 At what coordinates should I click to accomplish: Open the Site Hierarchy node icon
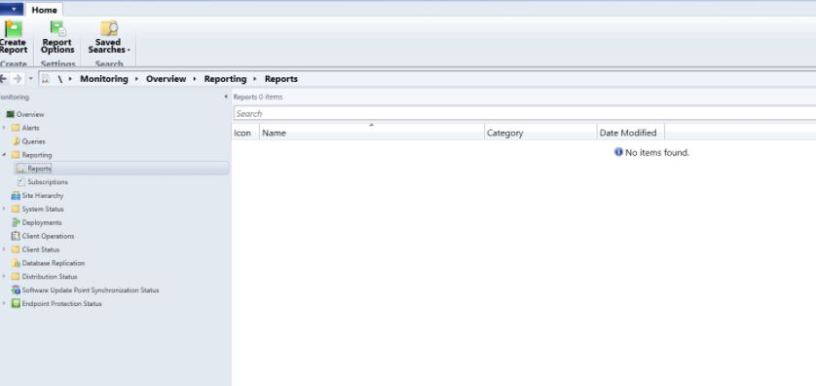click(x=16, y=196)
